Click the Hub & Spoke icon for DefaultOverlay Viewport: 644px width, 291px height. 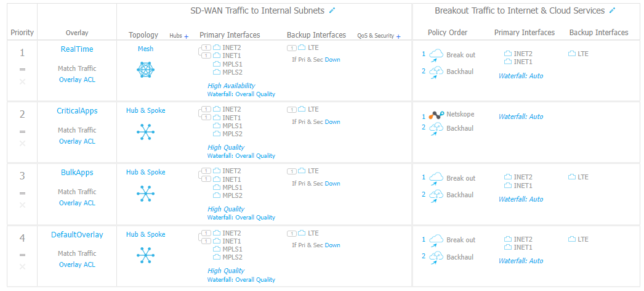(145, 255)
